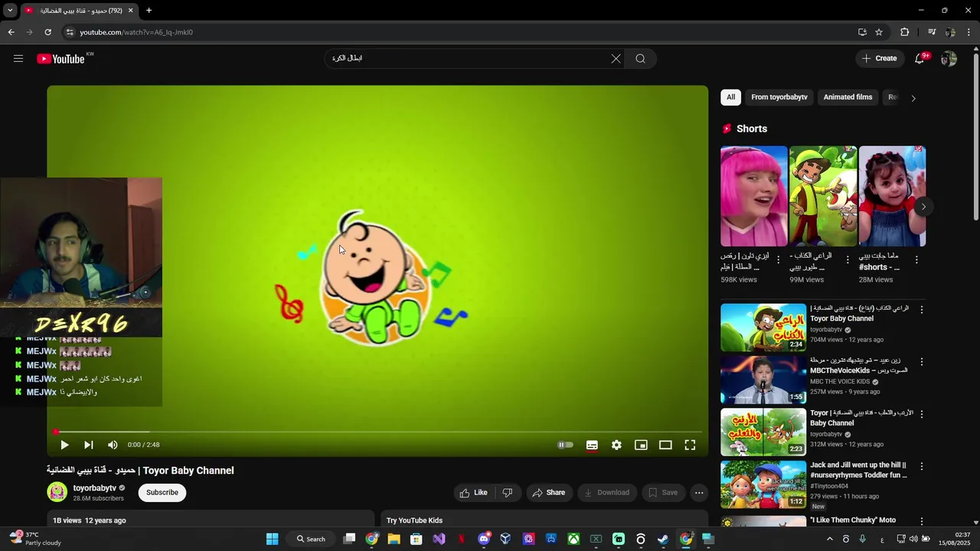The width and height of the screenshot is (980, 551).
Task: Open options for the 99M views Short
Action: click(x=848, y=260)
